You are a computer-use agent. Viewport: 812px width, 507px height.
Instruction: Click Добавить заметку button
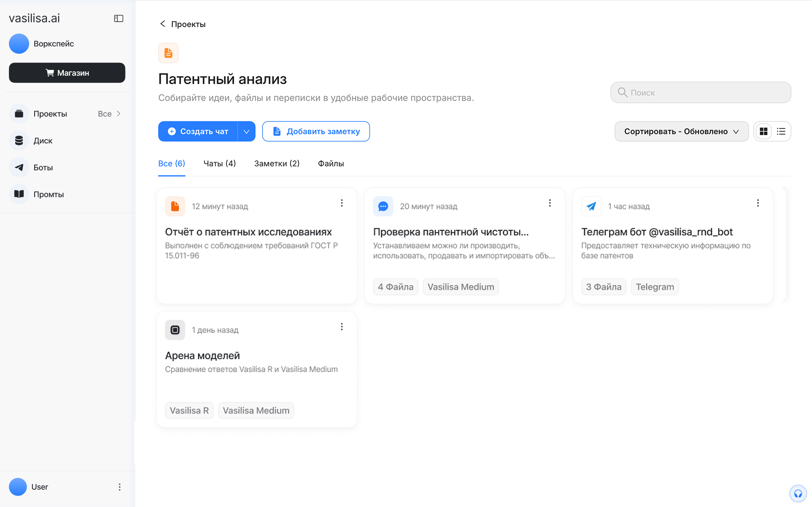(x=316, y=132)
